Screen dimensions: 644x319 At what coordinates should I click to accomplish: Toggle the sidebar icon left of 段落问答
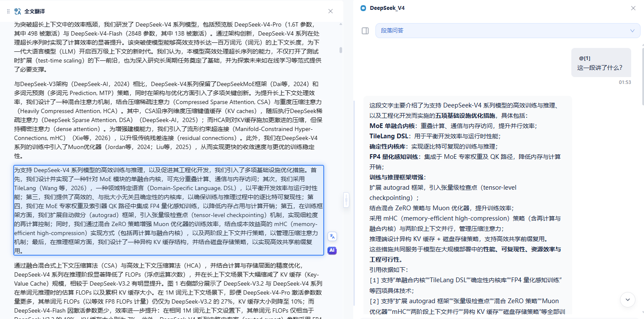pyautogui.click(x=365, y=31)
